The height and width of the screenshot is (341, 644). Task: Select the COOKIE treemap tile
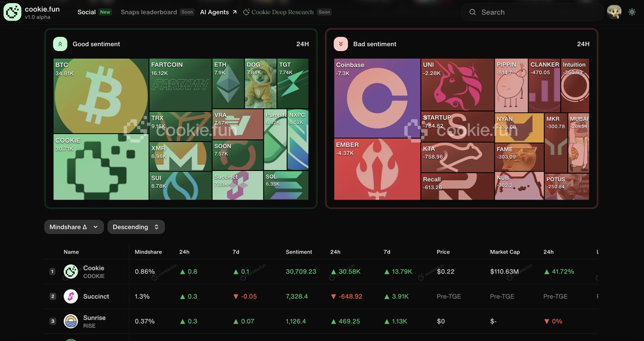(x=101, y=167)
